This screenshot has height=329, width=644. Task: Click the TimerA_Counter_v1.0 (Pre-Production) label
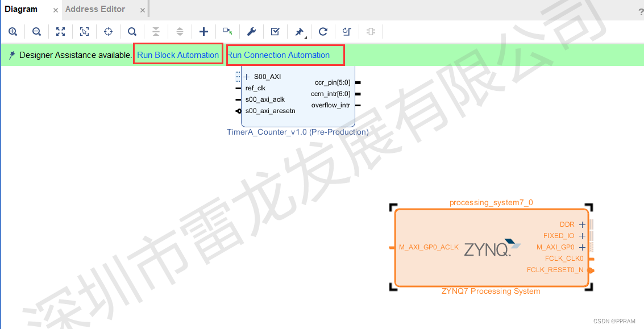click(x=298, y=132)
